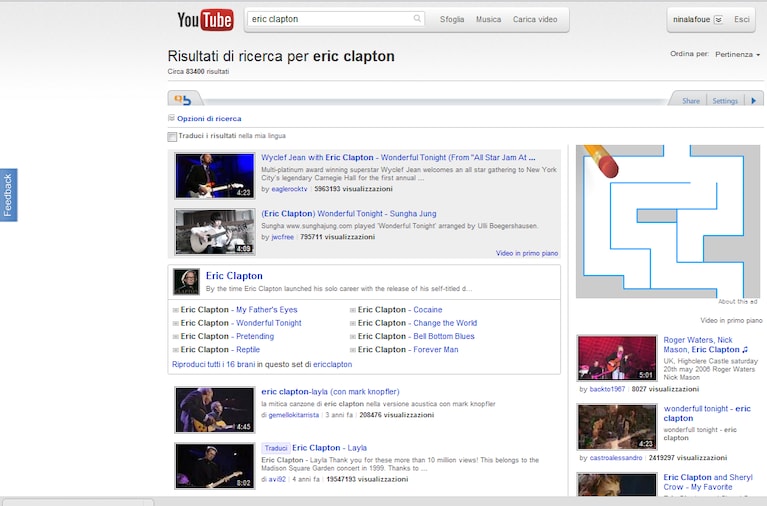Open the Wyclef Jean video thumbnail

click(215, 176)
